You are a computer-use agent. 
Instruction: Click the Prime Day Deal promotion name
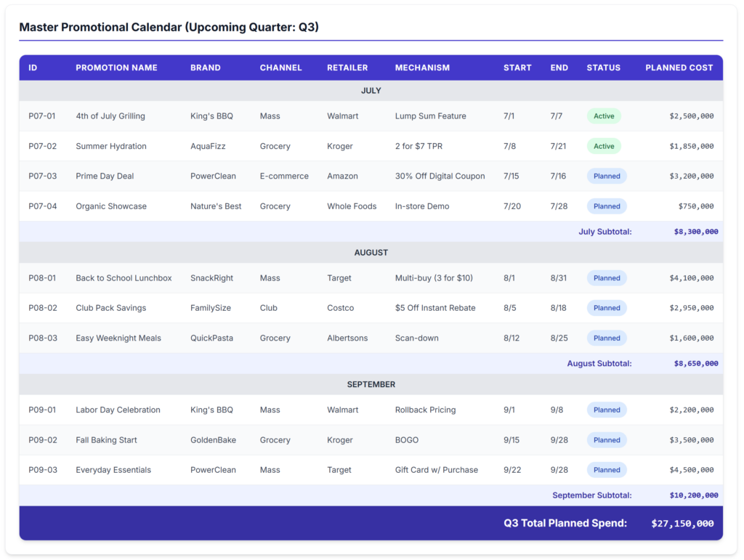[105, 176]
